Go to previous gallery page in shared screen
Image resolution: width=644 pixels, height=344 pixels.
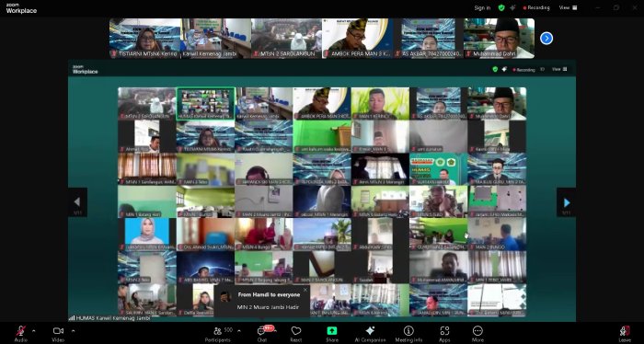(x=77, y=202)
